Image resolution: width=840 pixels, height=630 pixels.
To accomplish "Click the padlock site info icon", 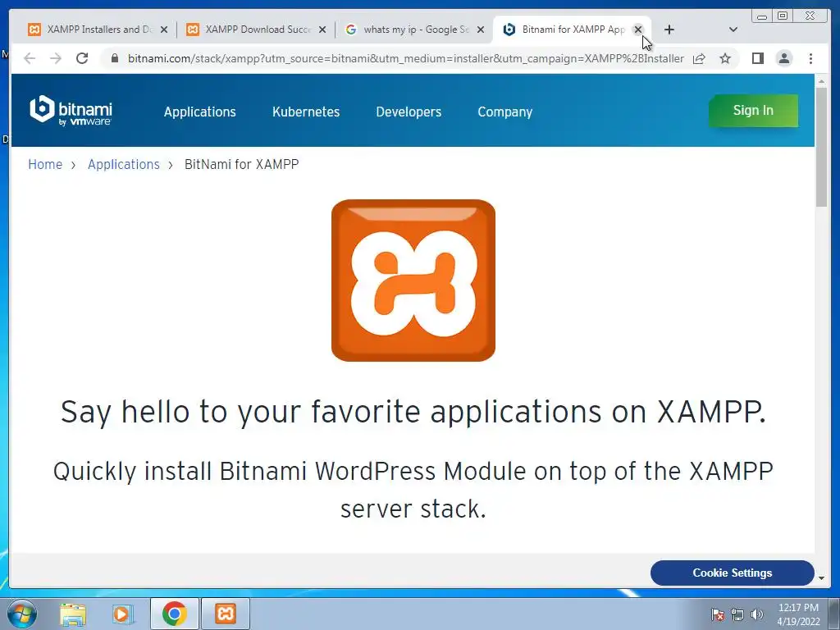I will 114,58.
